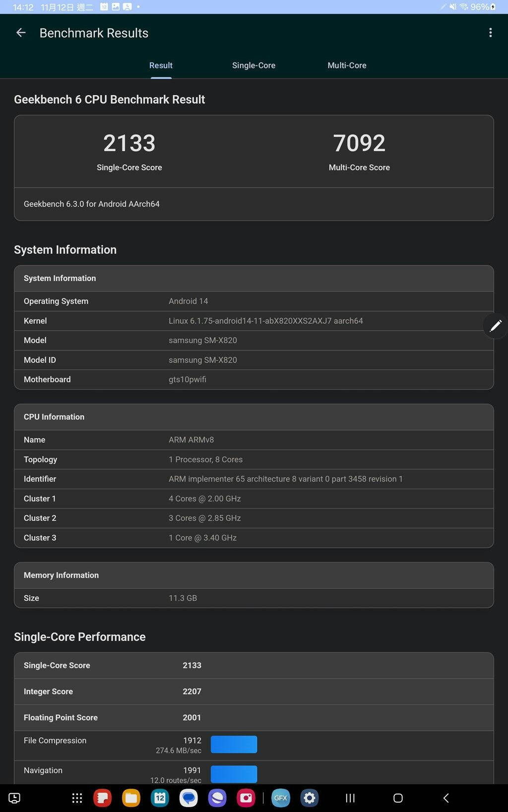This screenshot has width=508, height=812.
Task: Tap Cluster 1 value 4 Cores @ 2.00 GHz
Action: pyautogui.click(x=205, y=499)
